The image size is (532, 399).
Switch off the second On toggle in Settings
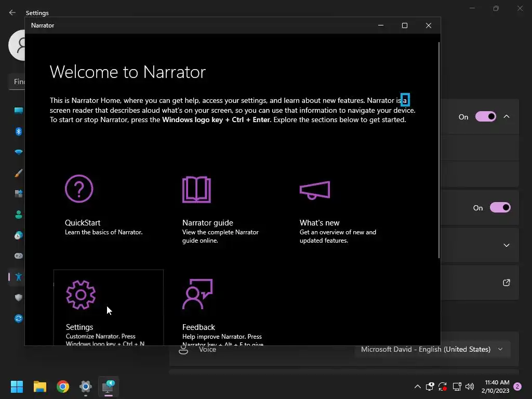[x=500, y=208]
